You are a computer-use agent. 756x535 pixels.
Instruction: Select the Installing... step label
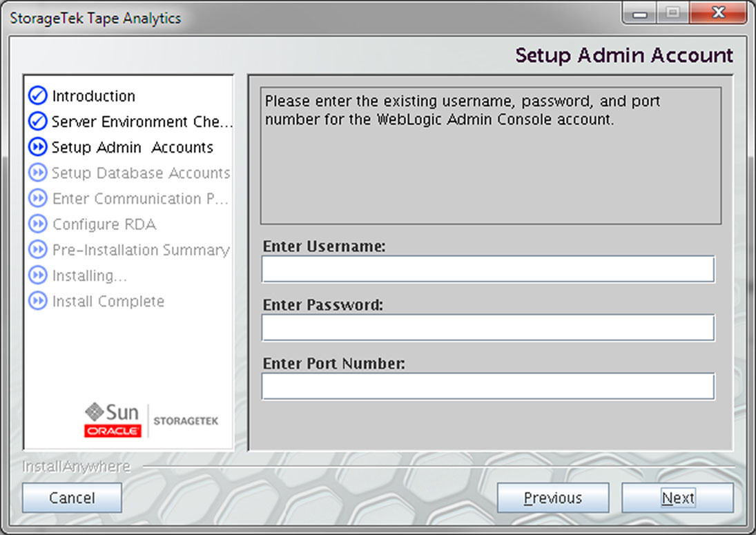click(90, 275)
